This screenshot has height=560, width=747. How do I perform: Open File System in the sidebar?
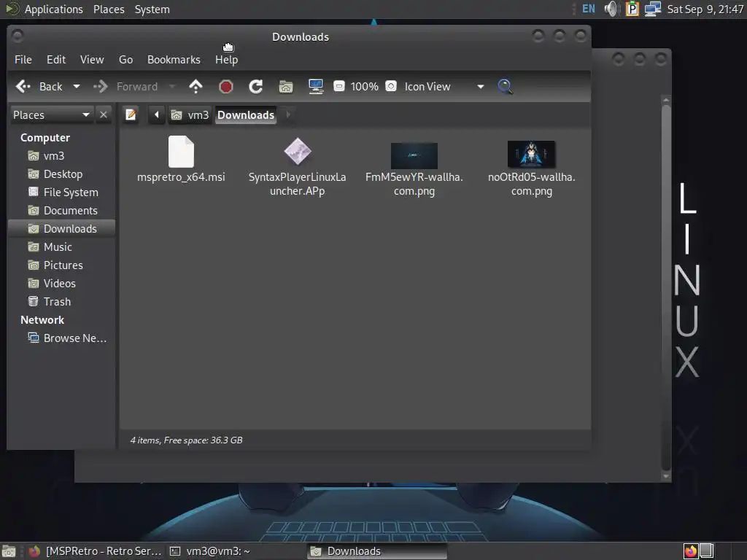pos(61,192)
